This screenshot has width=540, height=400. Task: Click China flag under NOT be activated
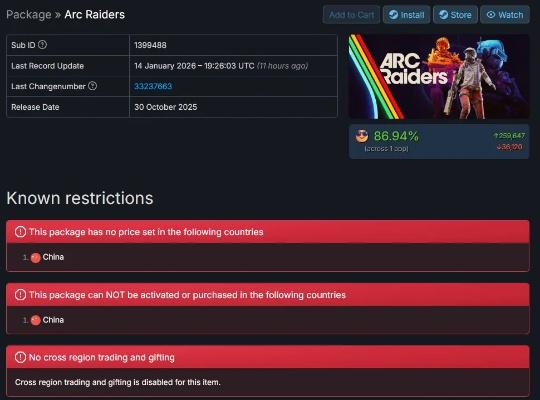35,320
